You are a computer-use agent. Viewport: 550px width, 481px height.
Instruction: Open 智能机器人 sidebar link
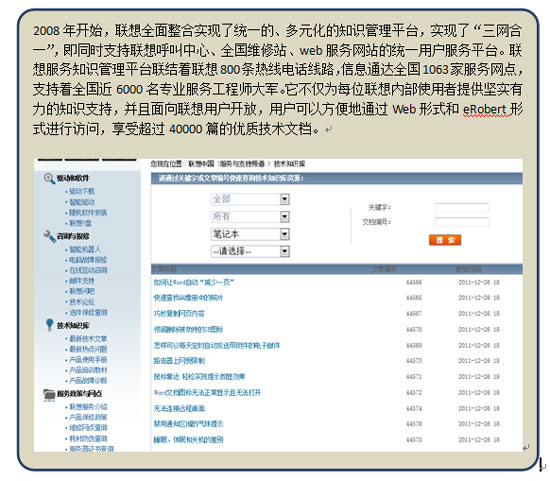[85, 249]
